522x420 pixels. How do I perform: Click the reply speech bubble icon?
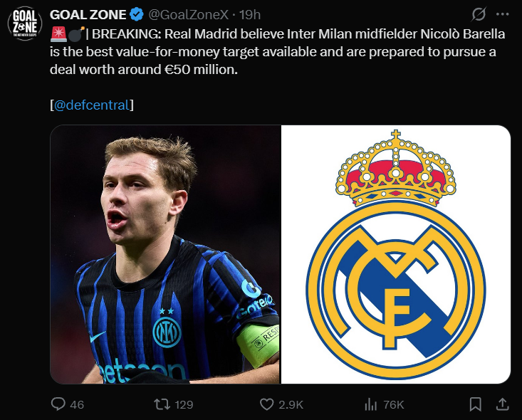59,404
